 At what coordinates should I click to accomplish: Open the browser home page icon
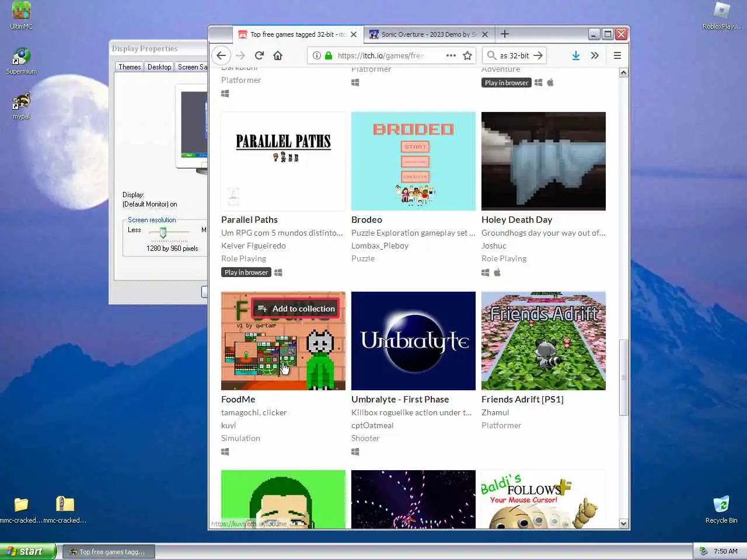click(278, 55)
